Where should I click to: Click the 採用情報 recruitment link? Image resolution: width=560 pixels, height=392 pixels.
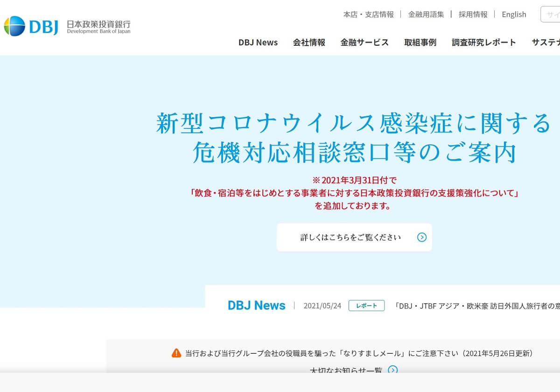pos(473,14)
